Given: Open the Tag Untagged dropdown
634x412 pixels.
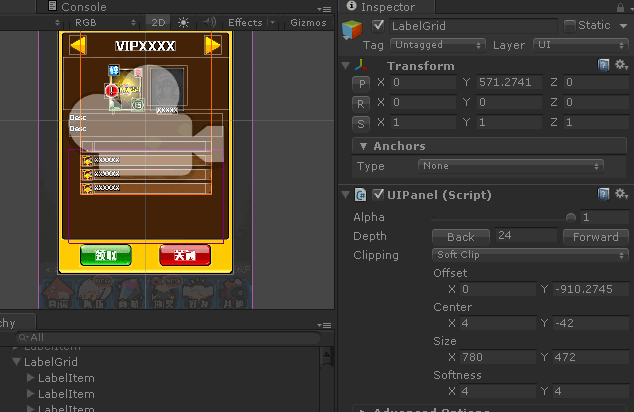Looking at the screenshot, I should coord(437,45).
